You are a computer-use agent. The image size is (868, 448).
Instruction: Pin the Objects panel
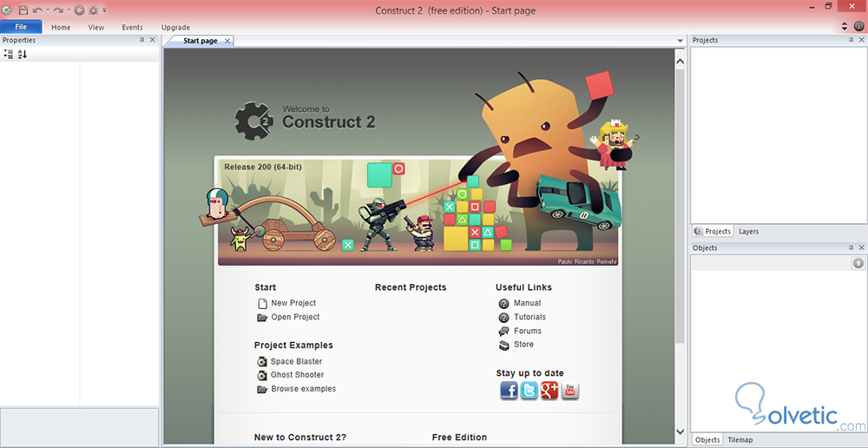pos(851,247)
